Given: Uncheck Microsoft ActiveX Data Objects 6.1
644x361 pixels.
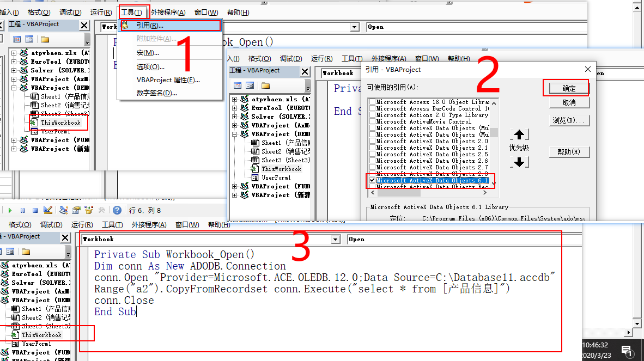Looking at the screenshot, I should [x=373, y=180].
